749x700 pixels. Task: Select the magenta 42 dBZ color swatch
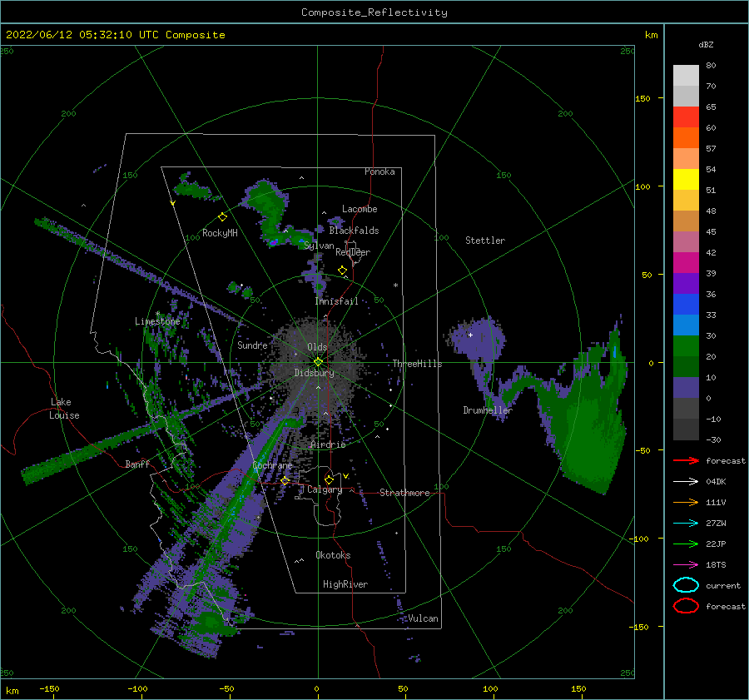(686, 262)
